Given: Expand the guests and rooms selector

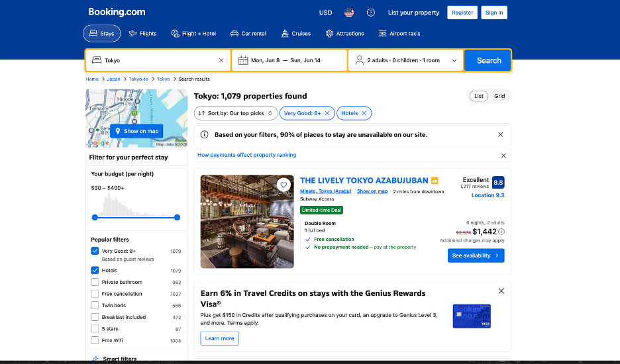Looking at the screenshot, I should tap(405, 60).
